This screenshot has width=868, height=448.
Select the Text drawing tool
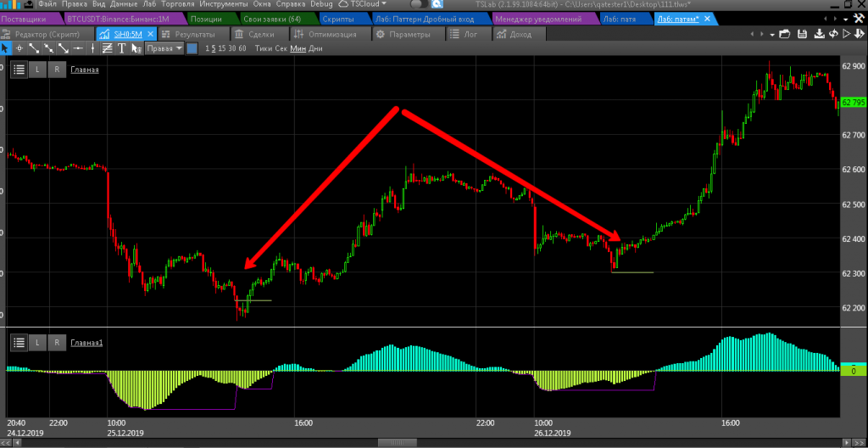pyautogui.click(x=121, y=48)
